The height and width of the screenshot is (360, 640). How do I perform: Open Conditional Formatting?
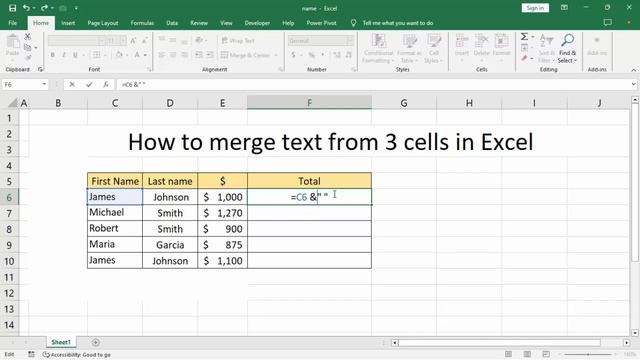(x=378, y=49)
